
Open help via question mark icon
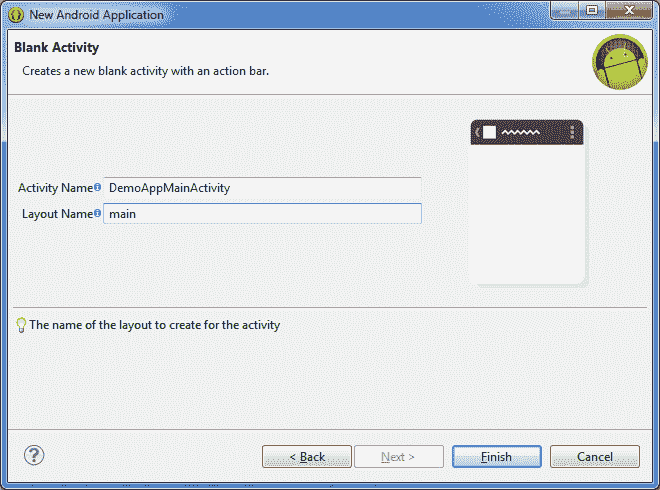34,455
